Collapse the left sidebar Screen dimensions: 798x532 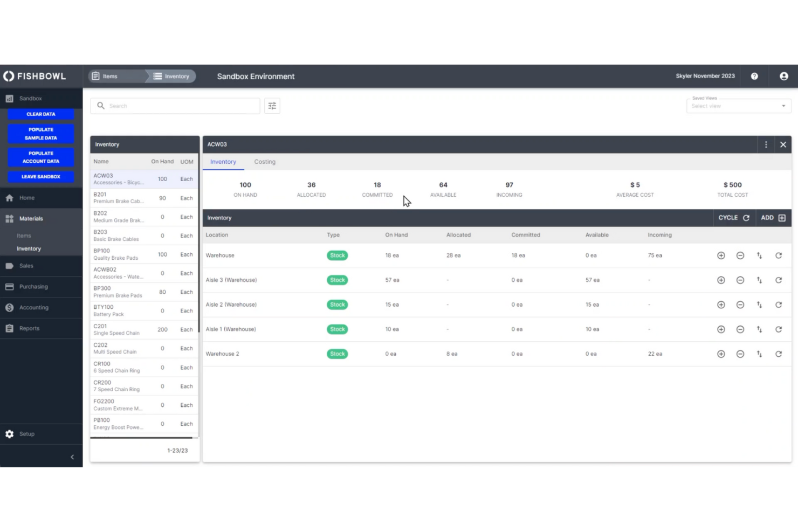[x=72, y=457]
